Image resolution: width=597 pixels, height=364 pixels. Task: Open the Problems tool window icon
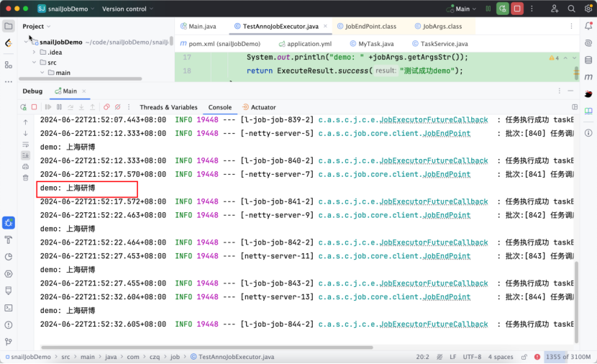point(9,325)
